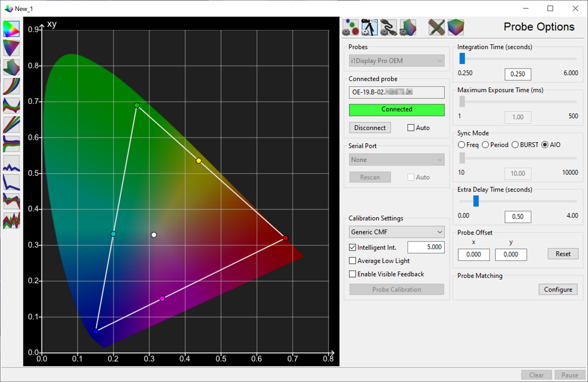Screen dimensions: 588x382
Task: Click the probe on tripod options icon
Action: click(369, 27)
